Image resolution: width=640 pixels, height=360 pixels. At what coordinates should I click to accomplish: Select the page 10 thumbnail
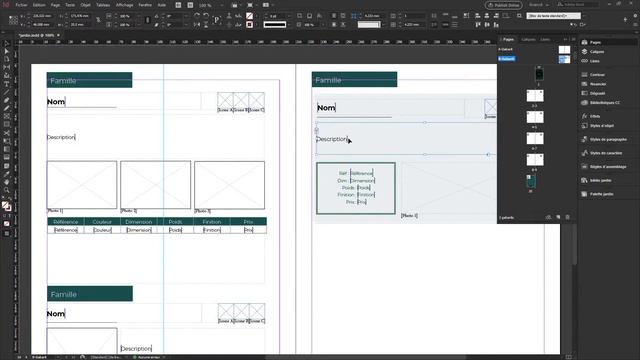click(x=531, y=181)
